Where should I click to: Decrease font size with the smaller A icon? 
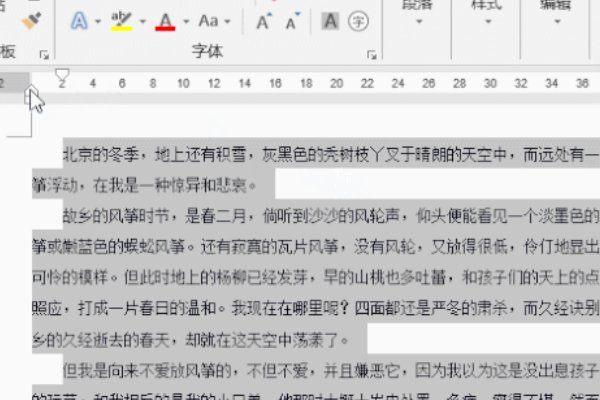(293, 21)
